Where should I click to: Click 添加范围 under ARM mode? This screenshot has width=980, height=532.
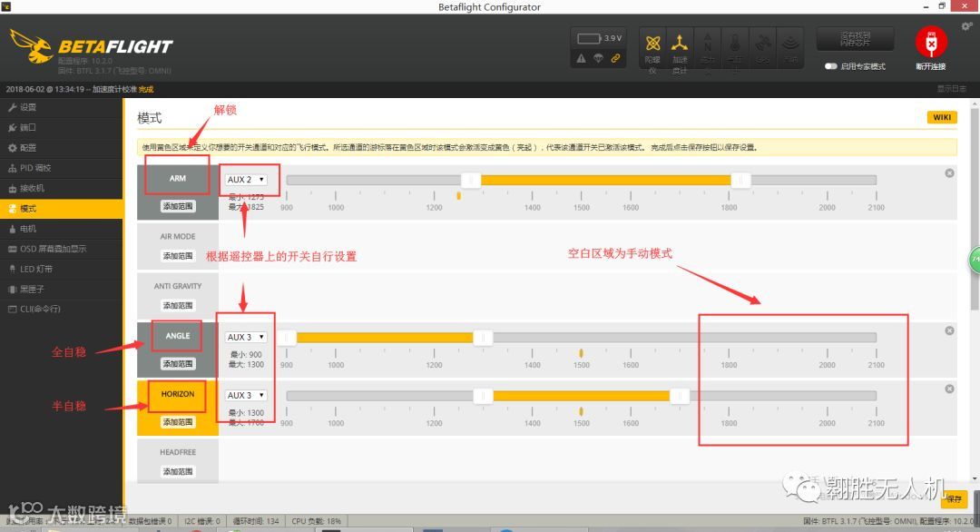(178, 206)
